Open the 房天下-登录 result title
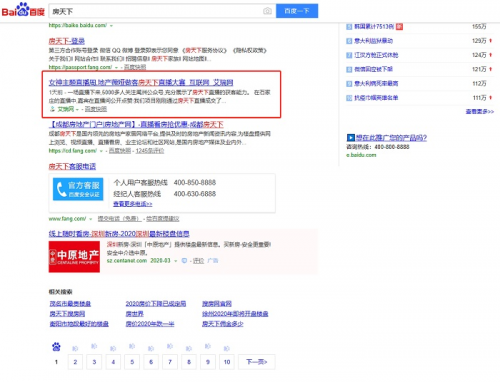Viewport: 500px width, 382px height. [x=67, y=41]
